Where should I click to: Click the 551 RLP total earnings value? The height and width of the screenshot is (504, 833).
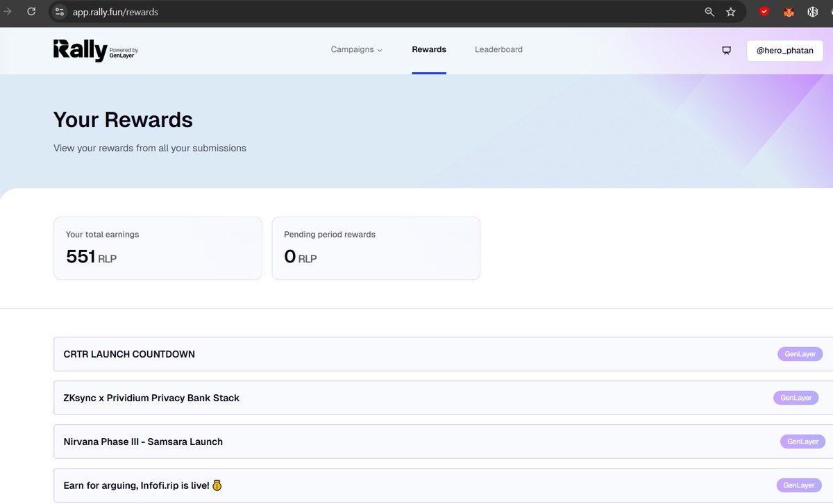91,257
